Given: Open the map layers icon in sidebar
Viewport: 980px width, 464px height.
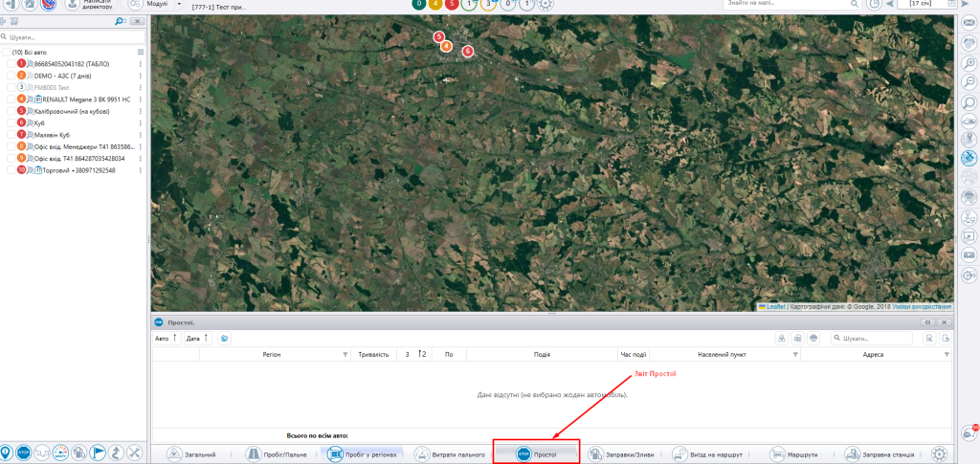Looking at the screenshot, I should tap(969, 120).
